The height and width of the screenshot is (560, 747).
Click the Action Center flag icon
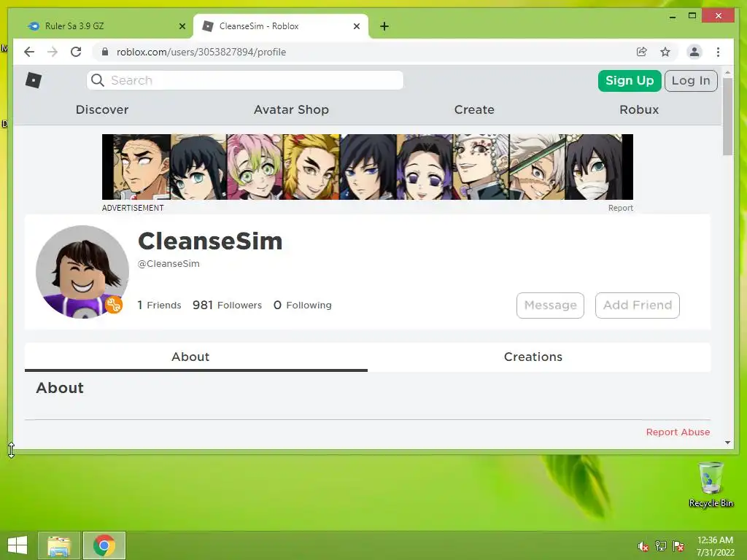point(678,546)
